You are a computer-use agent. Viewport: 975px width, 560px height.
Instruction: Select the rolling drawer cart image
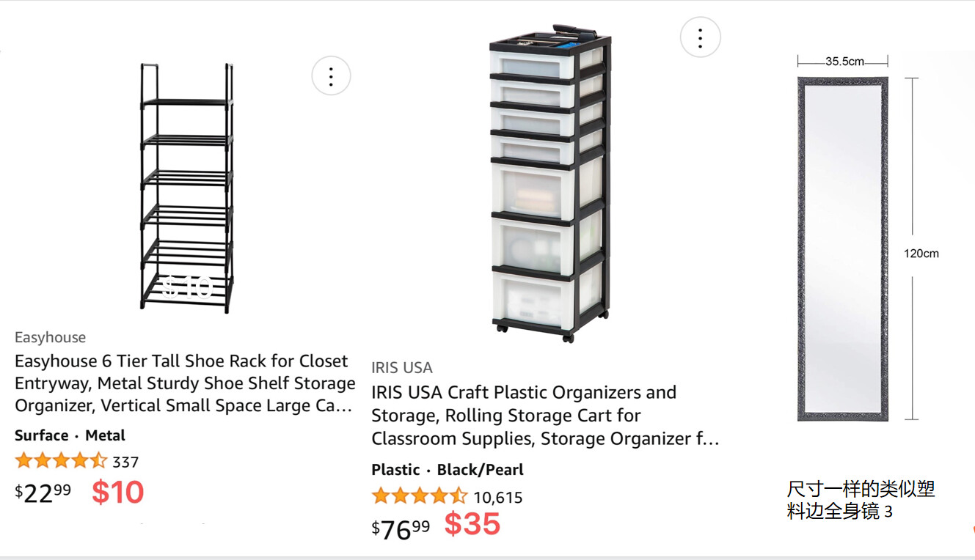[x=549, y=183]
